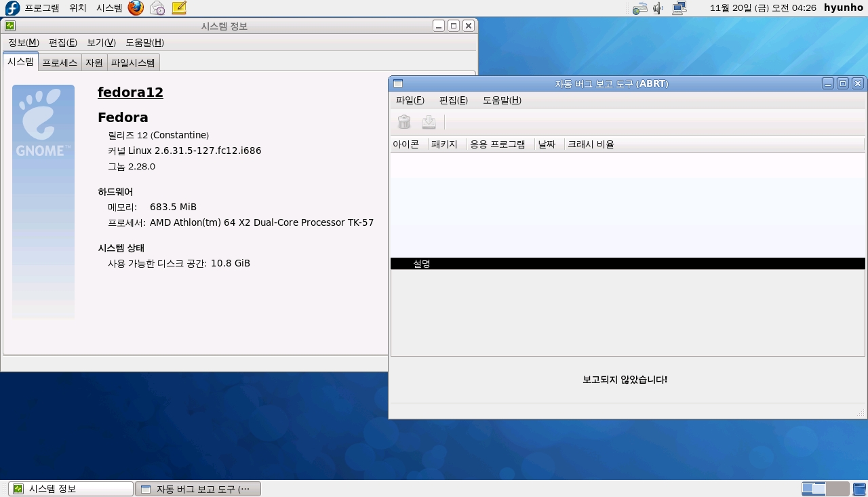This screenshot has height=497, width=868.
Task: Open the 프로그램 applications menu
Action: 42,8
